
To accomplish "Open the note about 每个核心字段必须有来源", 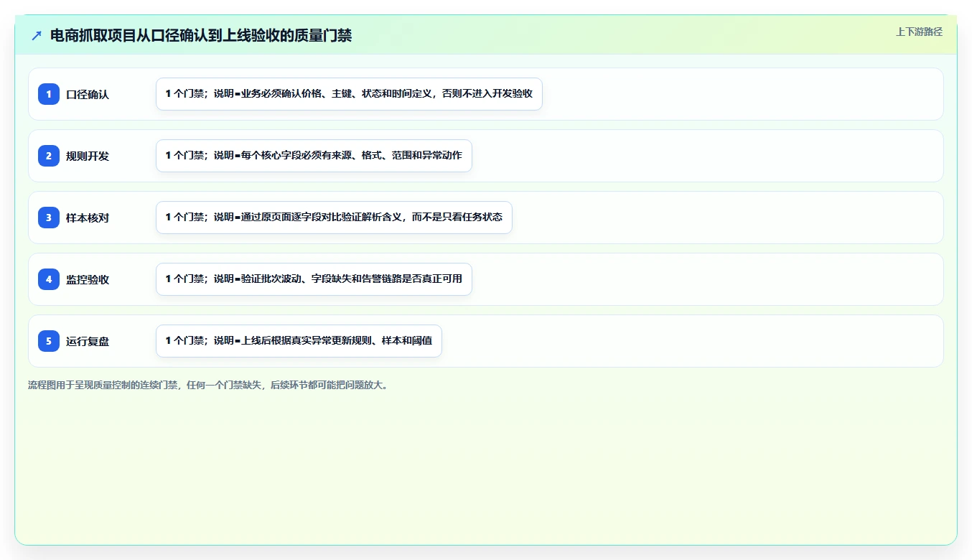I will point(314,156).
